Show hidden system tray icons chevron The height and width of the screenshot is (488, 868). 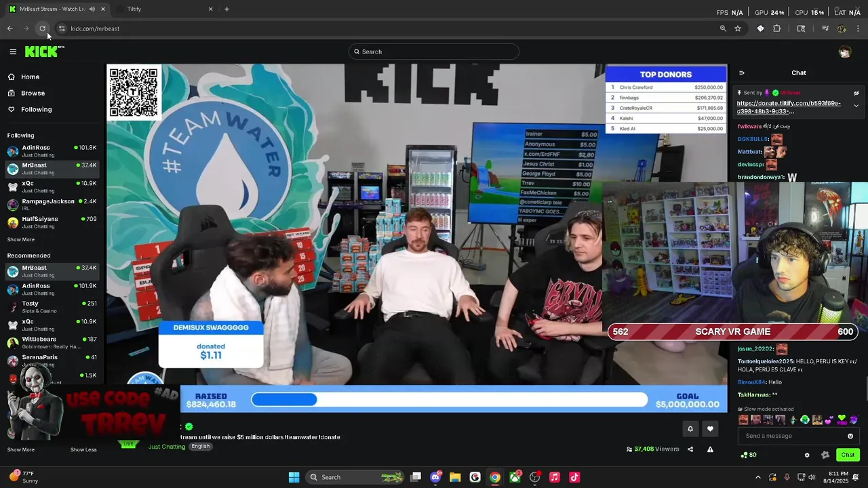coord(758,477)
